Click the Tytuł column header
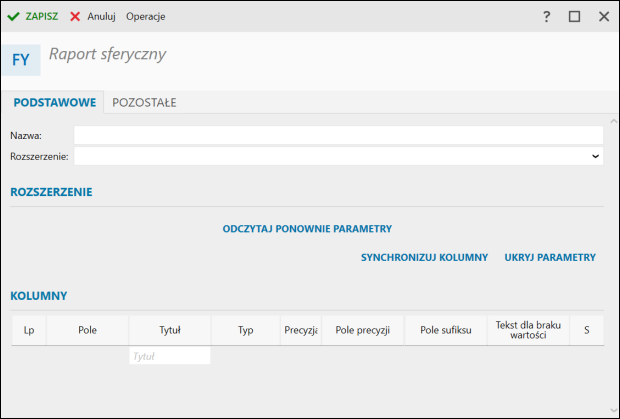The width and height of the screenshot is (620, 419). (x=170, y=330)
